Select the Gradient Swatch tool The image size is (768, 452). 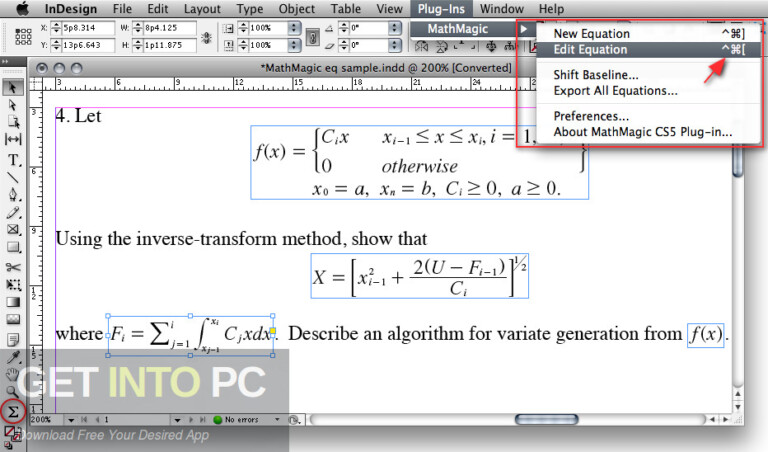[13, 302]
